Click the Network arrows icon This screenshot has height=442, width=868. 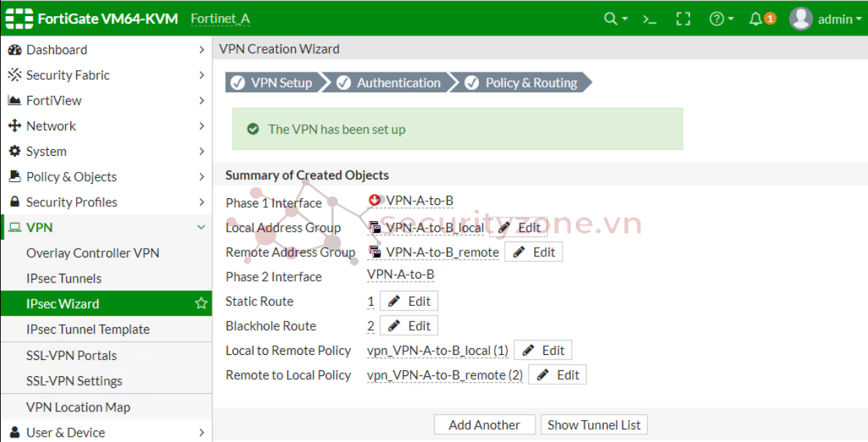(x=15, y=126)
